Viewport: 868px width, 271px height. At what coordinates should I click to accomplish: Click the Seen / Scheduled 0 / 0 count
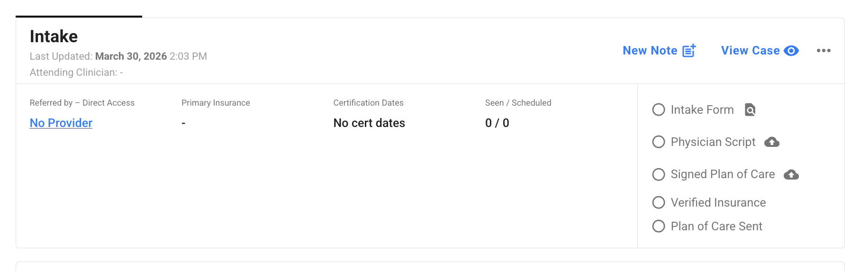[497, 123]
